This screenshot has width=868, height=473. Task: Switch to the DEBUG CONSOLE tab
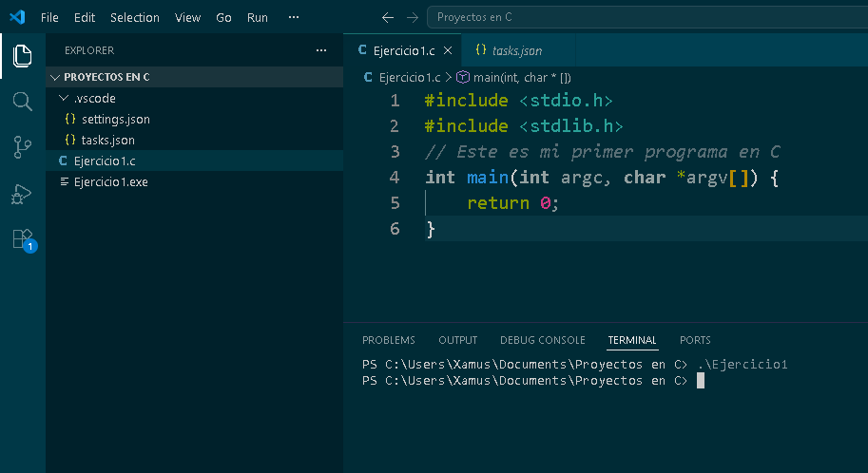(x=543, y=340)
